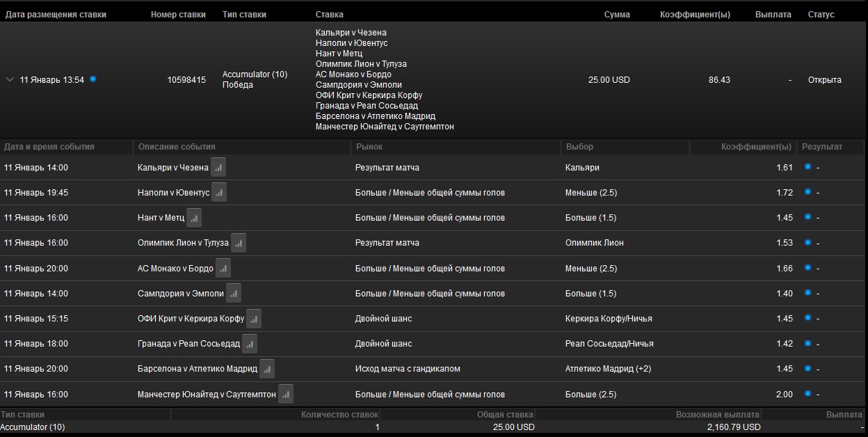The width and height of the screenshot is (868, 437).
Task: Click the Коэффициент(ы) header in top row
Action: (x=695, y=15)
